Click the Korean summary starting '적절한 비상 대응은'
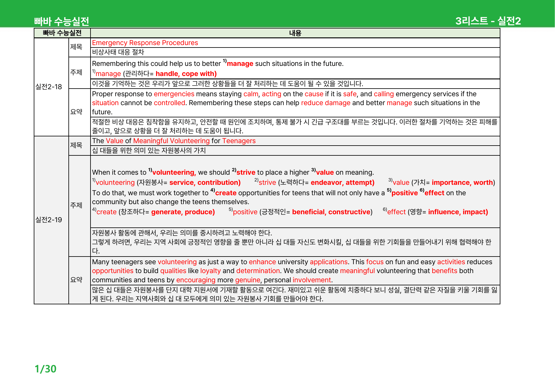The width and height of the screenshot is (555, 392). click(x=295, y=126)
